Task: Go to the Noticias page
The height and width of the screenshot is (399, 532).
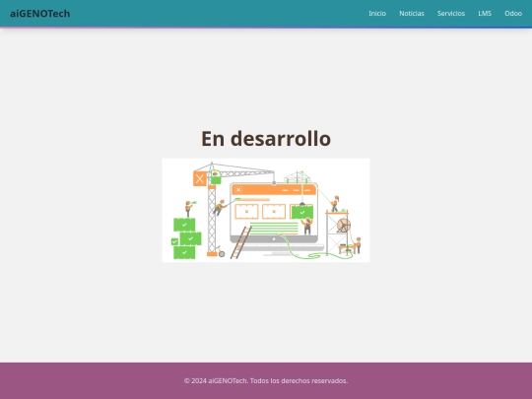Action: click(412, 14)
